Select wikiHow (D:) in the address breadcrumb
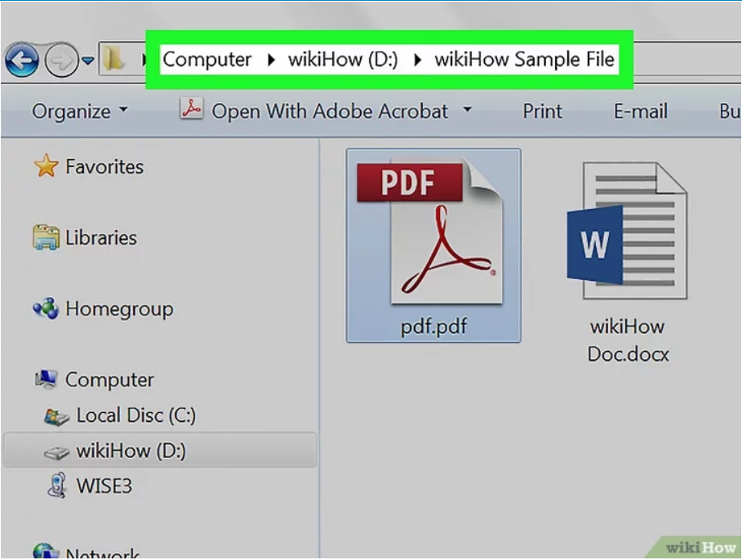The height and width of the screenshot is (560, 742). 343,60
